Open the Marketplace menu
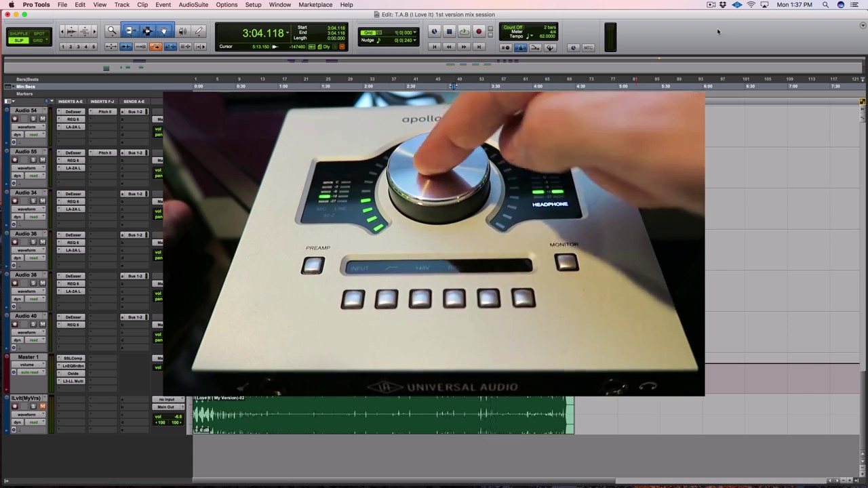The height and width of the screenshot is (488, 868). pos(315,5)
